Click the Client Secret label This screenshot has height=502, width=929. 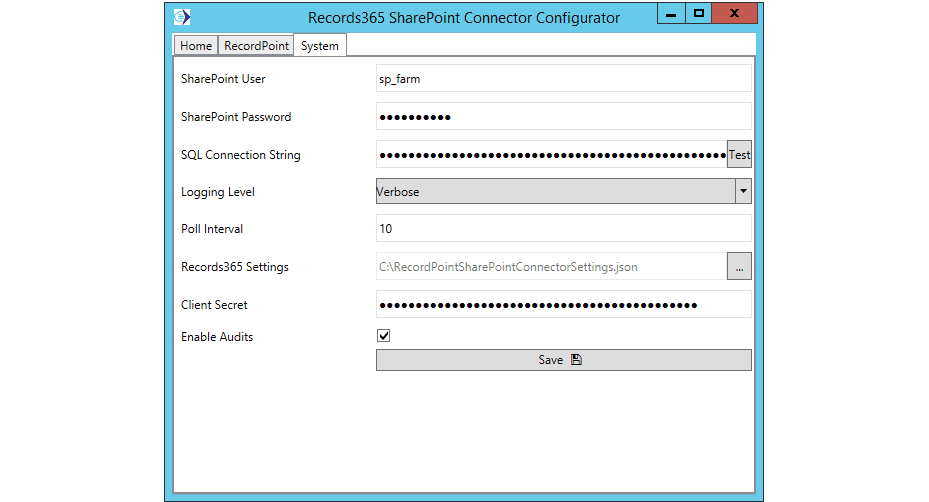pos(214,305)
